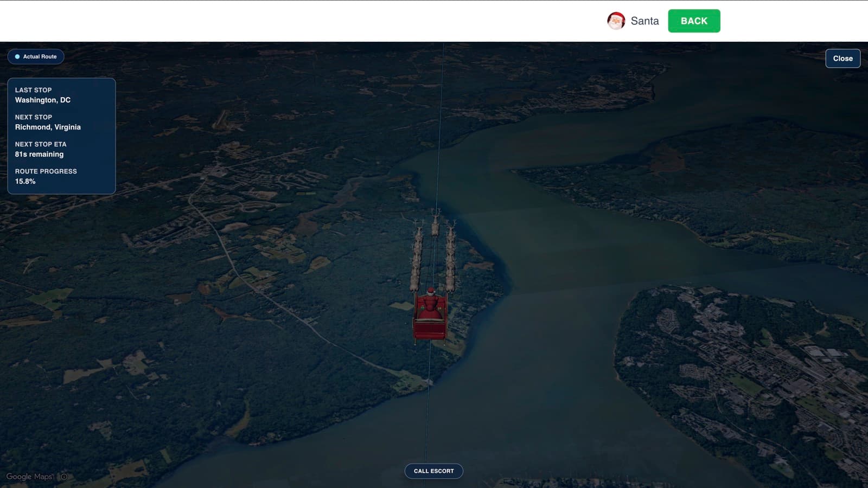Toggle the Actual Route legend pill
The image size is (868, 488).
pos(36,56)
